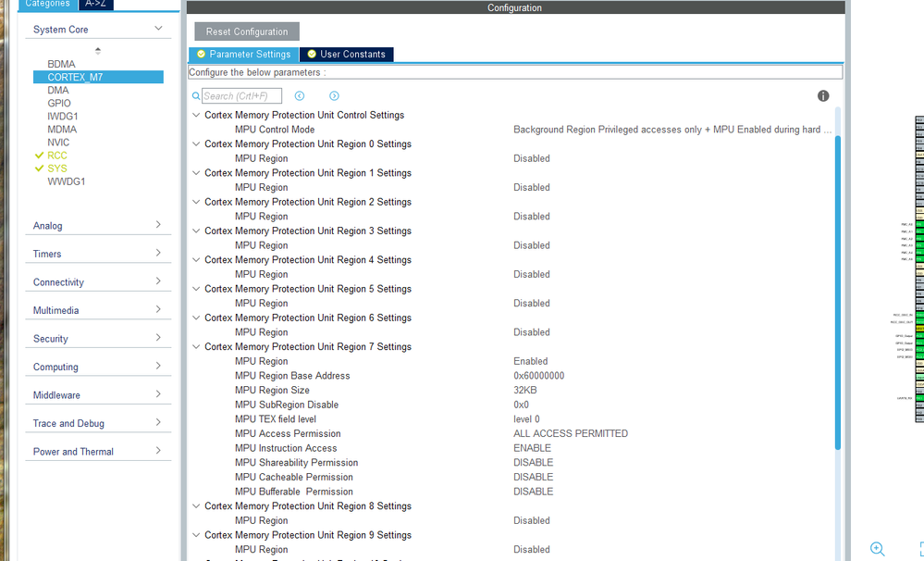Image resolution: width=924 pixels, height=561 pixels.
Task: Open the Parameter Settings tab
Action: tap(243, 55)
